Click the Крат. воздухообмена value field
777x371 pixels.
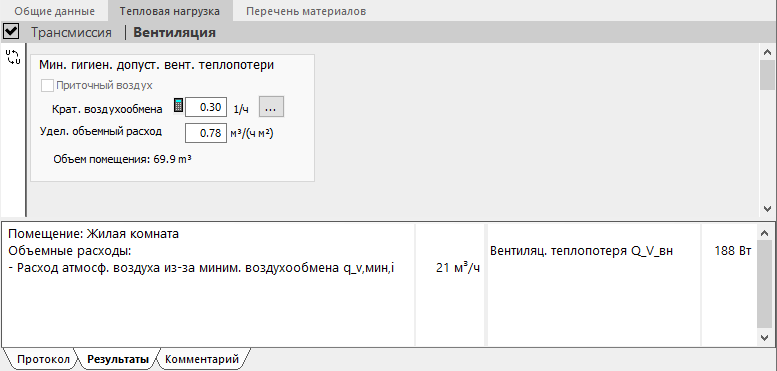(206, 107)
